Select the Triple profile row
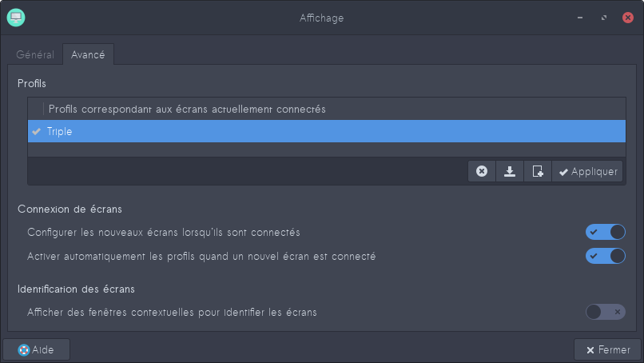 point(320,131)
